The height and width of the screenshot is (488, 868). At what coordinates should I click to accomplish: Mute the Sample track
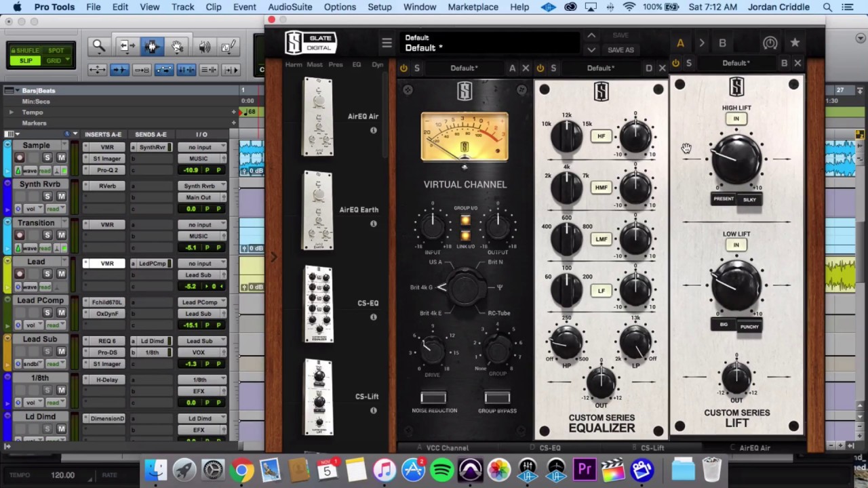tap(61, 157)
